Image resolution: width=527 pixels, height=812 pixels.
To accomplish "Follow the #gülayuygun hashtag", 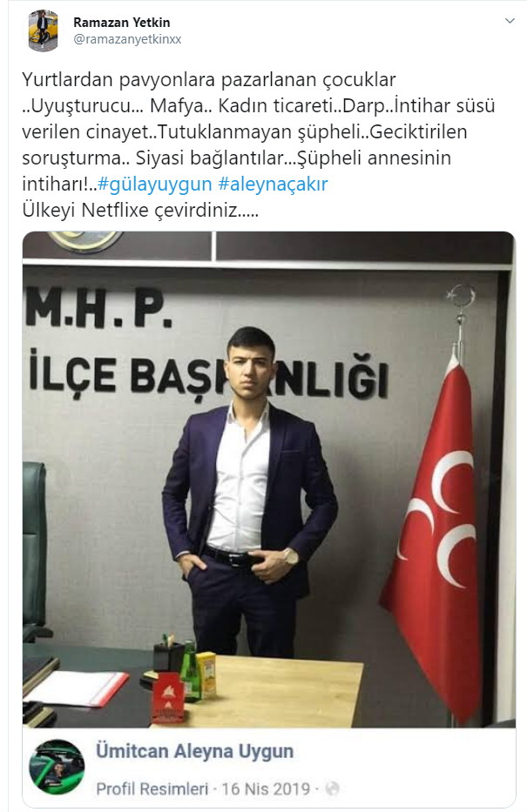I will 155,184.
